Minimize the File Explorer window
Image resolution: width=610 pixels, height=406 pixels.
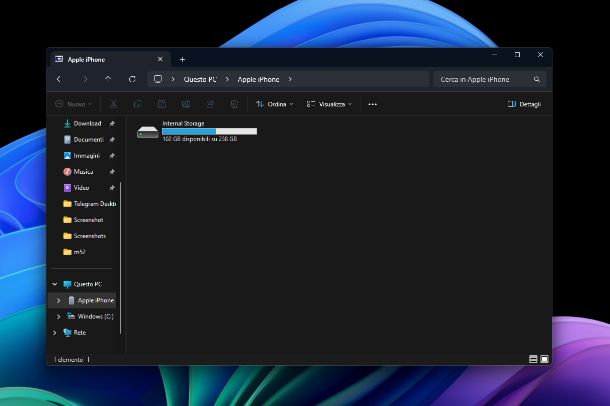coord(494,55)
